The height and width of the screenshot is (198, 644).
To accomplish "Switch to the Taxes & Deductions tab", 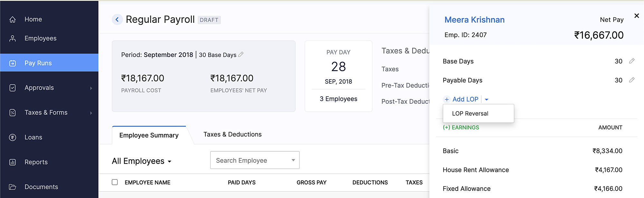I will pyautogui.click(x=232, y=134).
